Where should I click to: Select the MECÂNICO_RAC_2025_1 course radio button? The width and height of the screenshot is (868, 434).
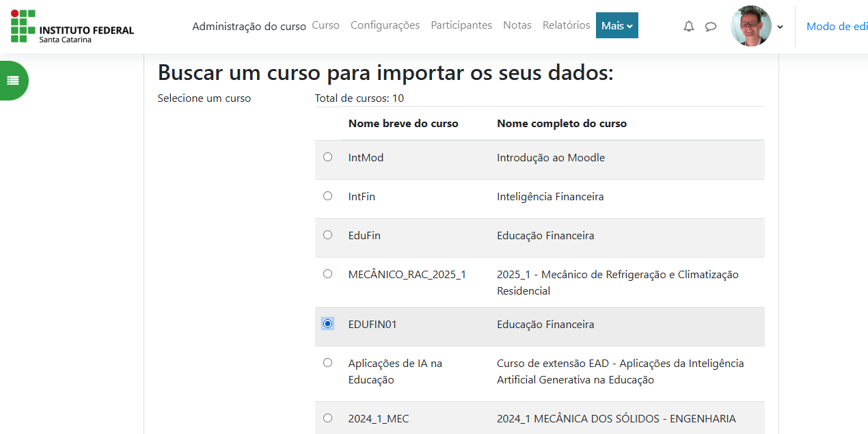click(x=327, y=274)
